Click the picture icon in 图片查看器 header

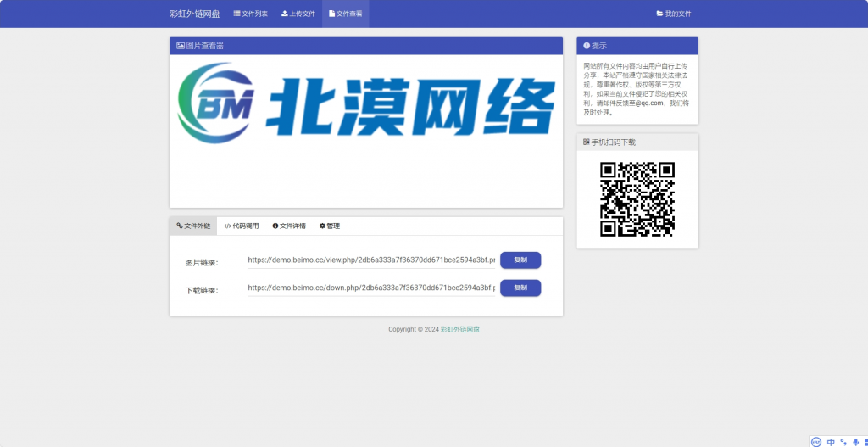tap(181, 46)
